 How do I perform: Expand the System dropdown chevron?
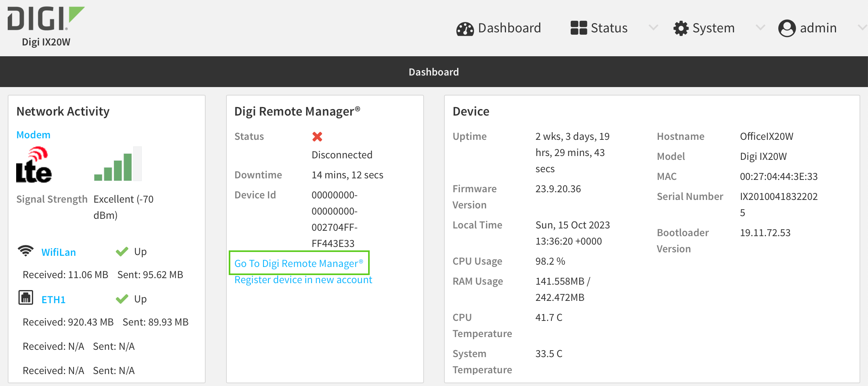point(760,28)
